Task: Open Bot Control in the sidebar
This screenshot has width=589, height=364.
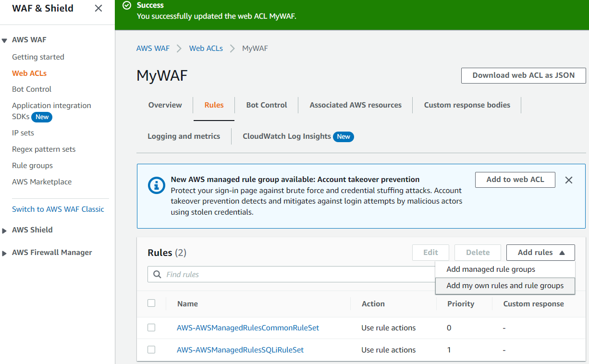Action: [x=32, y=89]
